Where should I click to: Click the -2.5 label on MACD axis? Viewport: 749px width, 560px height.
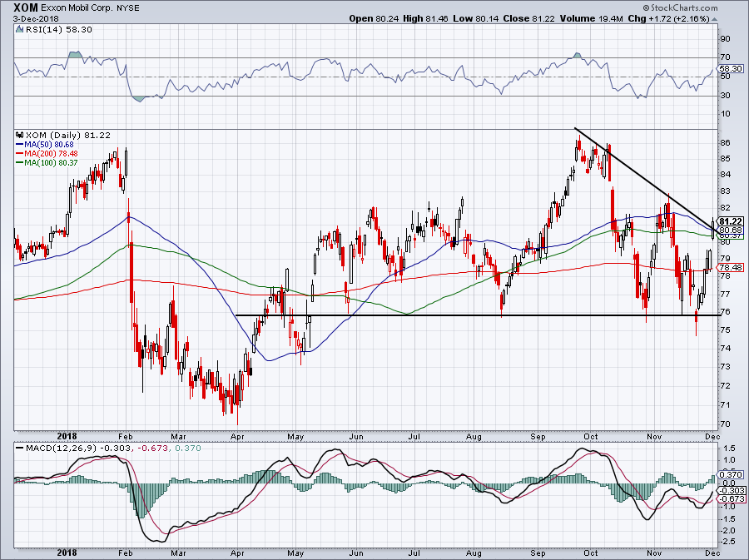(728, 542)
